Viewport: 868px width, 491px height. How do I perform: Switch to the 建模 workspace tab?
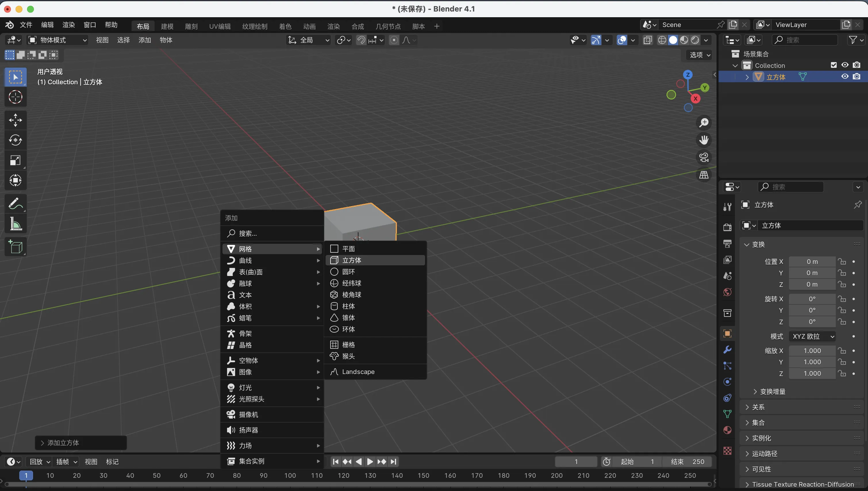click(x=167, y=26)
